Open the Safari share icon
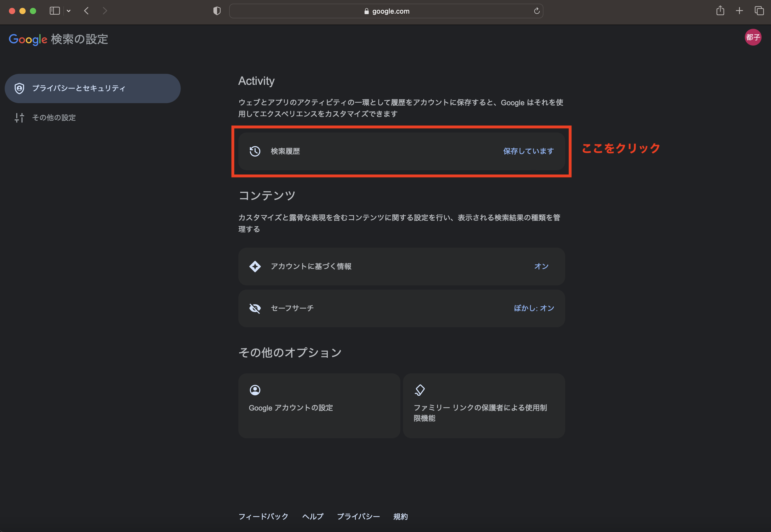 tap(720, 11)
